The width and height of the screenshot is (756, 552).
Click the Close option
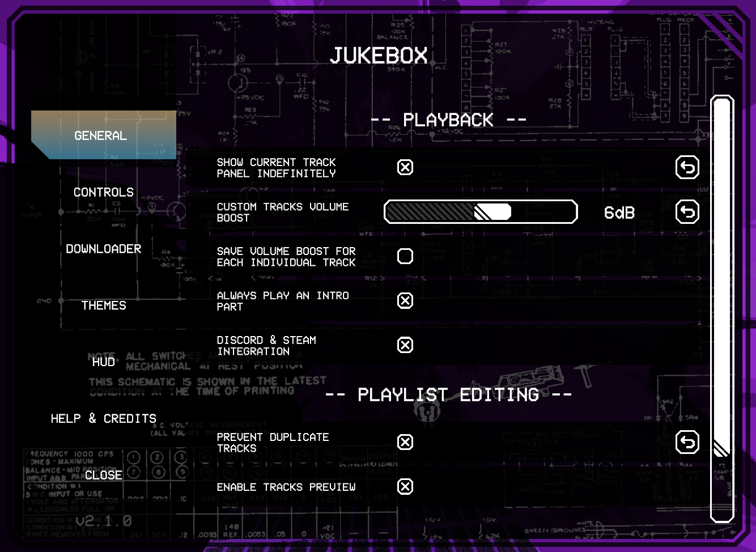tap(104, 475)
